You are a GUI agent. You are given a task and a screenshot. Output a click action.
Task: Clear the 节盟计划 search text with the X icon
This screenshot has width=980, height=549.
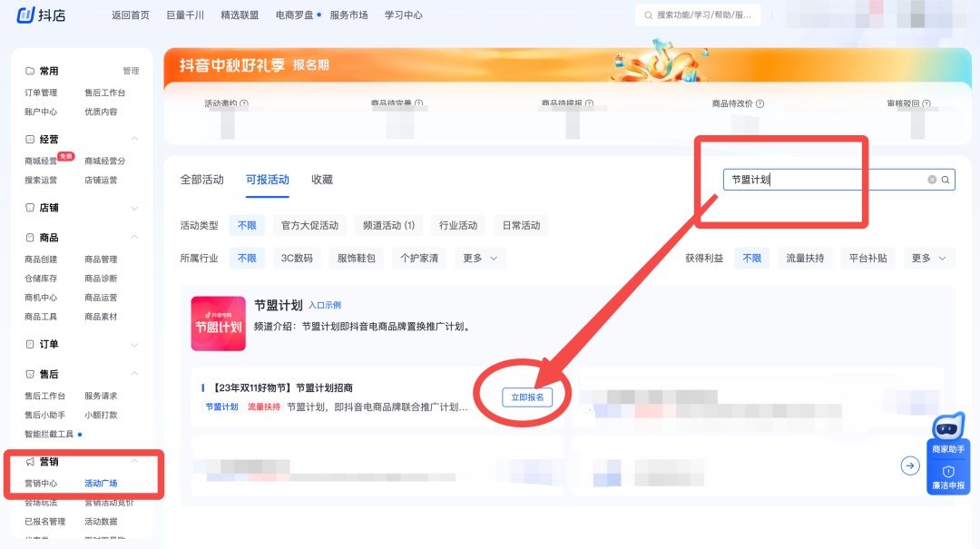click(x=932, y=180)
